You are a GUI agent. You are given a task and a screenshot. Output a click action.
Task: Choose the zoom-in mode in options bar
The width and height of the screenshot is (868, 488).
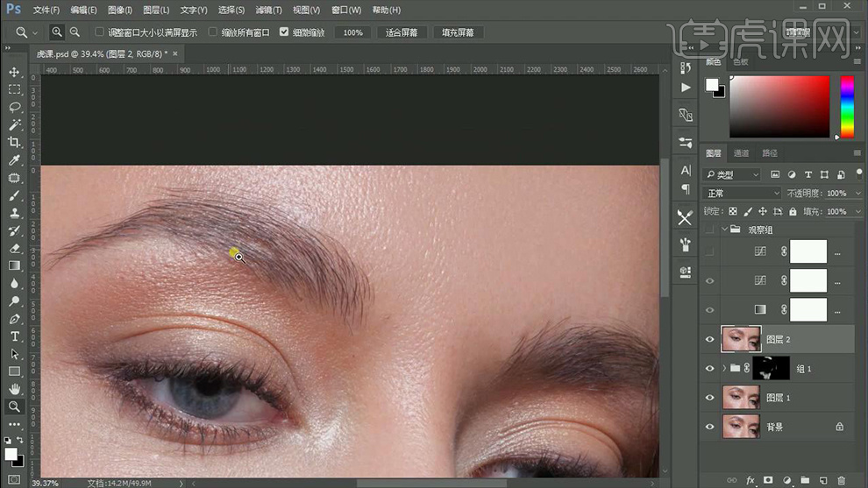57,32
